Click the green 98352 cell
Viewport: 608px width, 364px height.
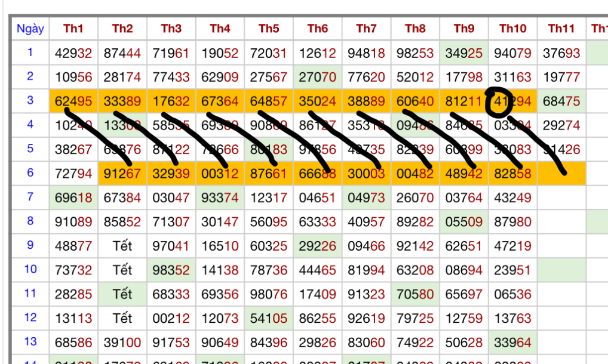[x=171, y=270]
